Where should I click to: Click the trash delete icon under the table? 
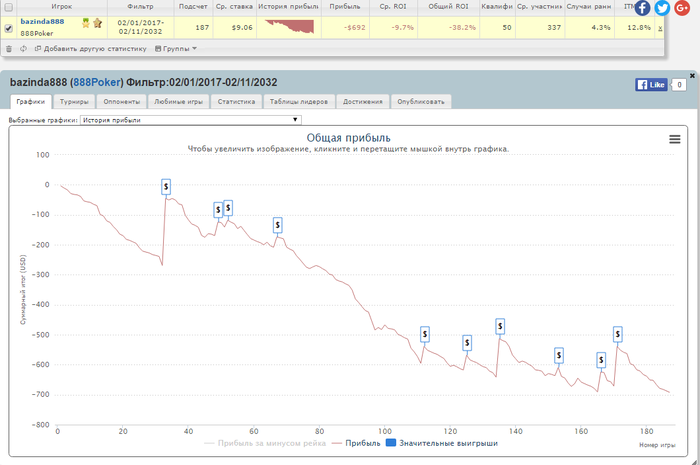click(x=8, y=49)
